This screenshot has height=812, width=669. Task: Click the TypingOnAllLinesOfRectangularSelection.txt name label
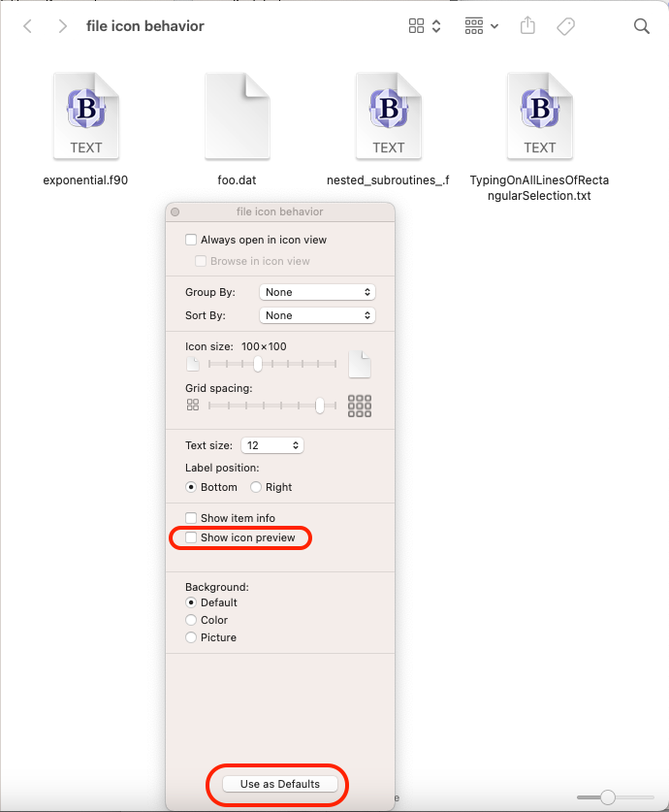coord(539,188)
